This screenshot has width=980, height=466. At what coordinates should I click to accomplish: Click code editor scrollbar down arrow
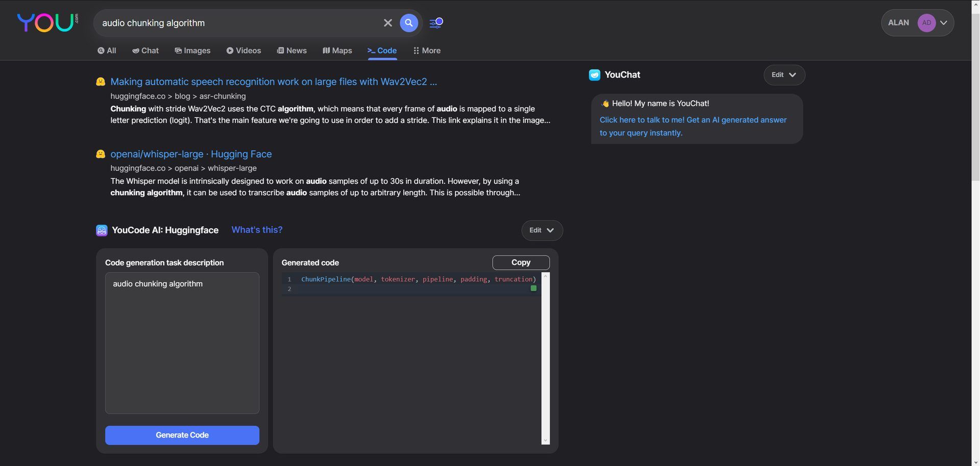tap(546, 440)
